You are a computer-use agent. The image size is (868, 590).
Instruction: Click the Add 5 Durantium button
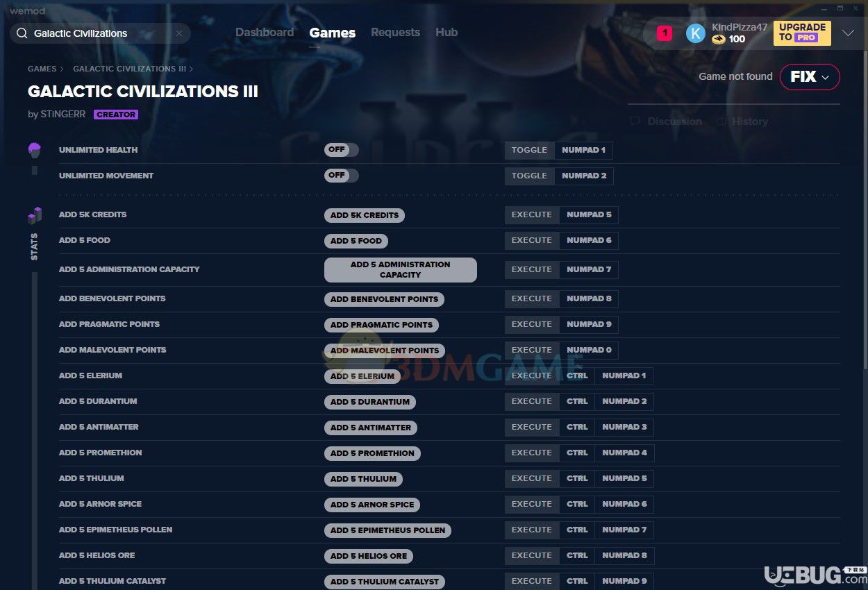370,402
